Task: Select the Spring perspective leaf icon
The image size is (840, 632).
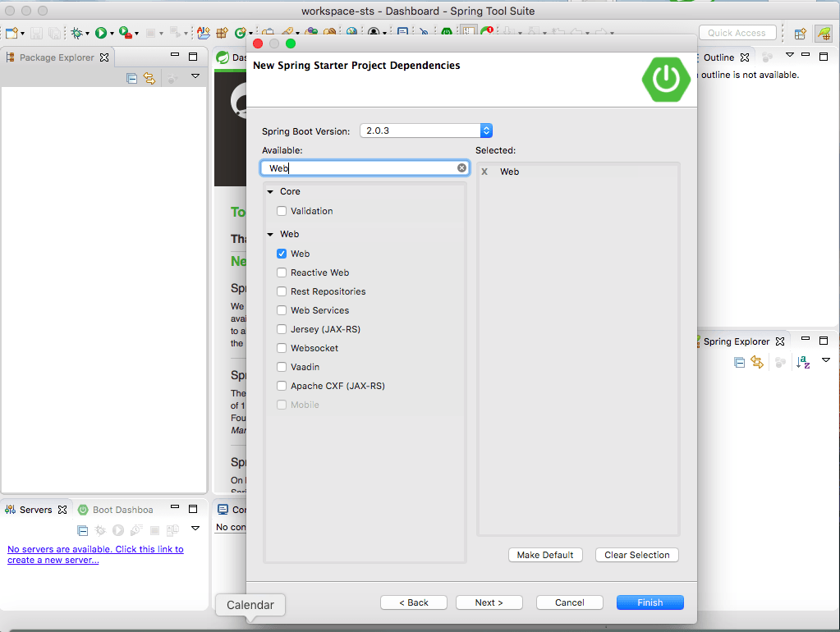Action: pos(823,34)
